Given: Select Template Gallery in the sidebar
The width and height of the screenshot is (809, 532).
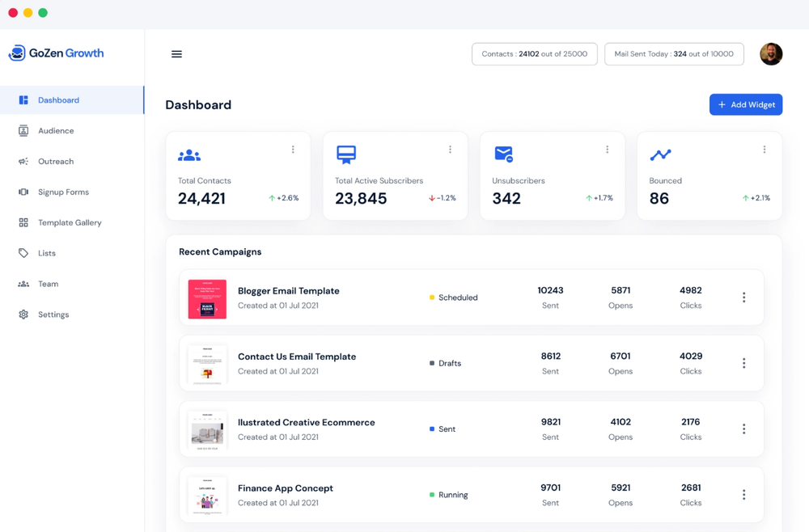Looking at the screenshot, I should (x=69, y=222).
